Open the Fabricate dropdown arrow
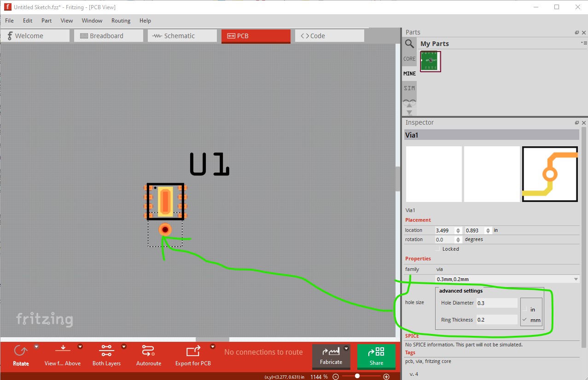 346,348
